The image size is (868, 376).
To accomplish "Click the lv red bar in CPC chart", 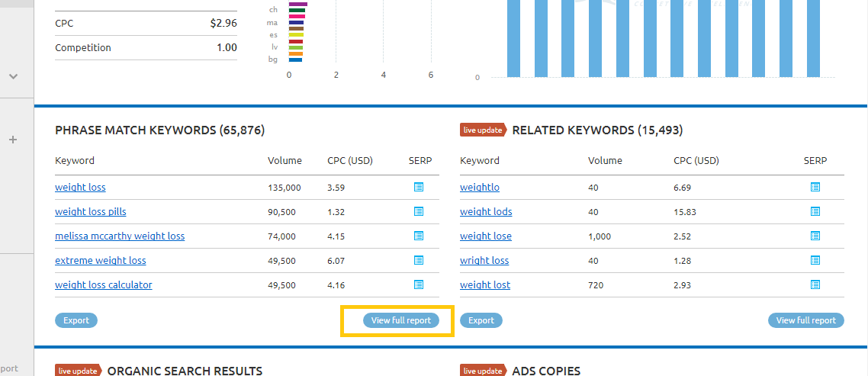I will (296, 41).
